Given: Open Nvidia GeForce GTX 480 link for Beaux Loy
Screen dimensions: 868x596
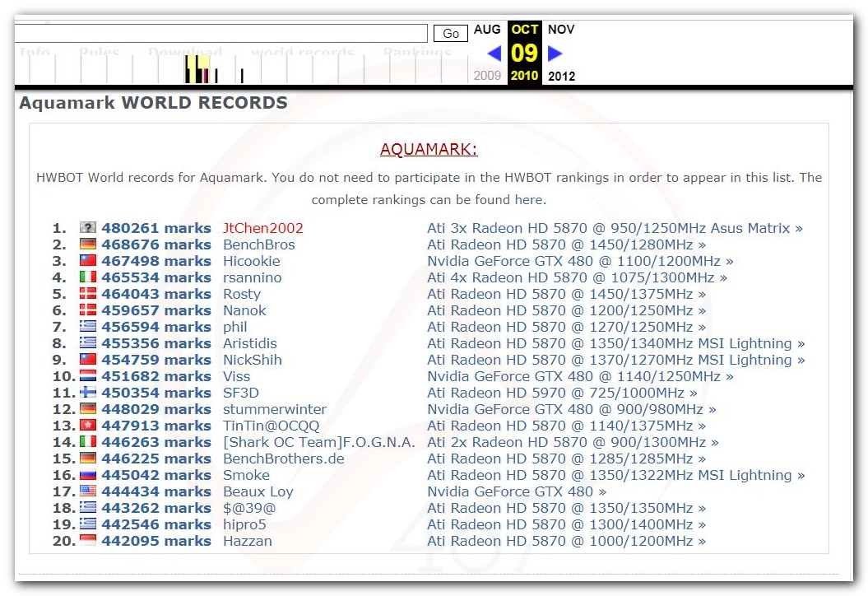Looking at the screenshot, I should (x=517, y=492).
